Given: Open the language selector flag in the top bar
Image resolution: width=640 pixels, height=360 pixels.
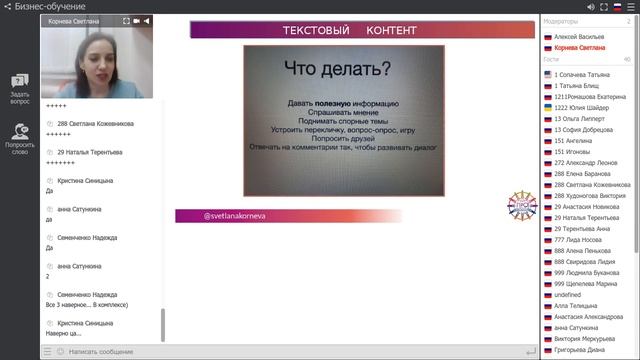Looking at the screenshot, I should (x=618, y=7).
